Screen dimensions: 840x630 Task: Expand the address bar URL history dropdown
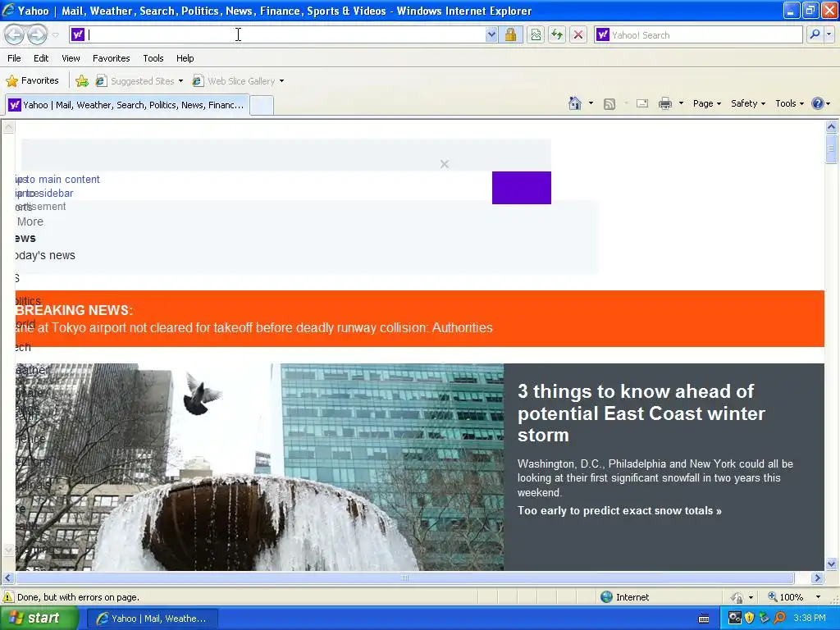point(491,34)
